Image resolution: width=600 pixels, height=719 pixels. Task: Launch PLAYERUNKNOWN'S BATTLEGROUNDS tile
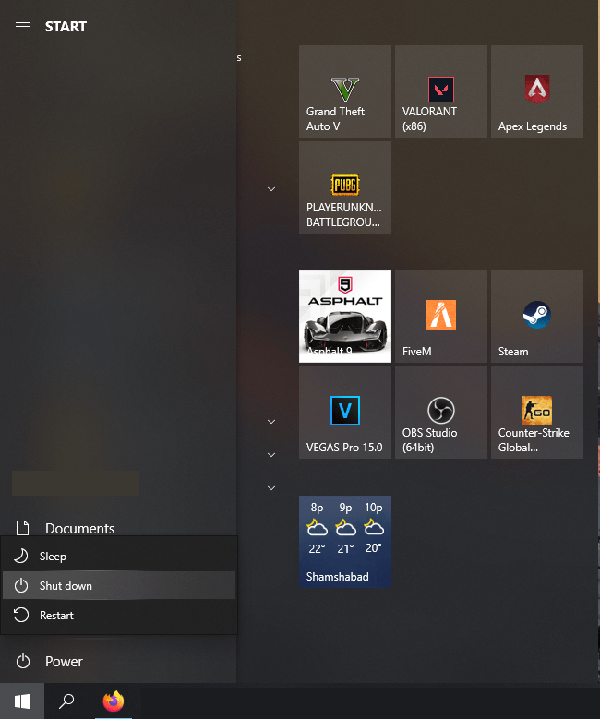345,187
